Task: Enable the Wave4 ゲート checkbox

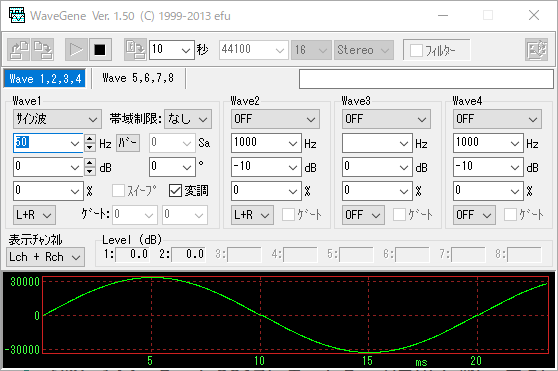Action: click(510, 214)
